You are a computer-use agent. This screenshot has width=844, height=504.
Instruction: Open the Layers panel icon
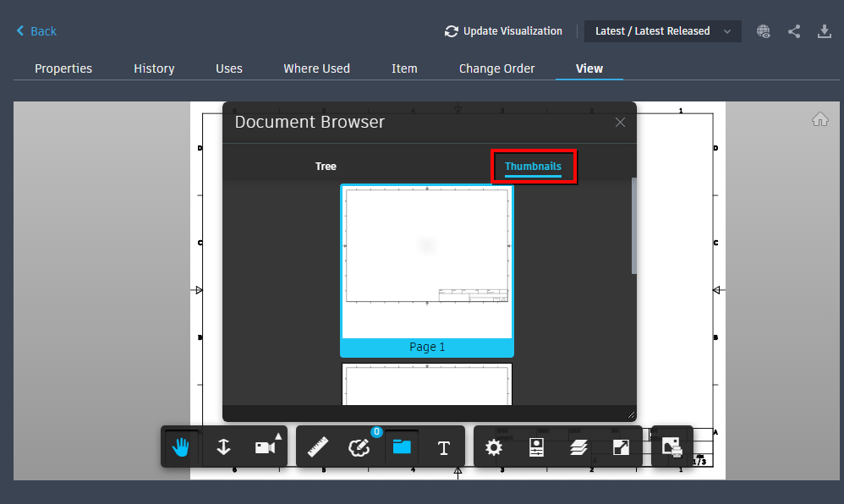pos(578,446)
